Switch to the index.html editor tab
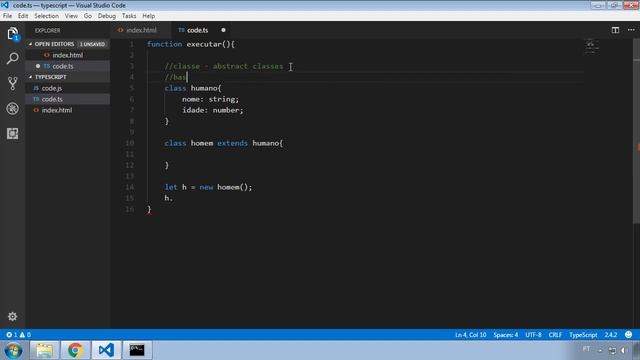640x360 pixels. click(x=140, y=30)
